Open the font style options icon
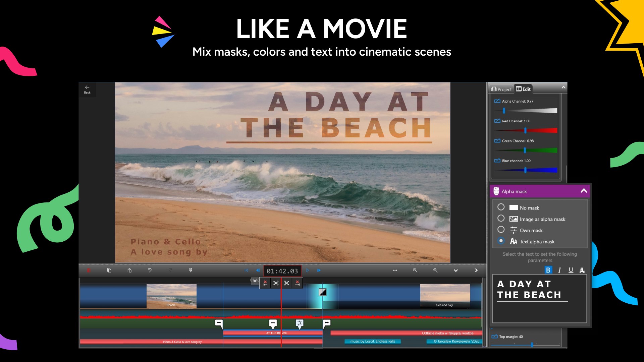The width and height of the screenshot is (644, 362). point(582,270)
